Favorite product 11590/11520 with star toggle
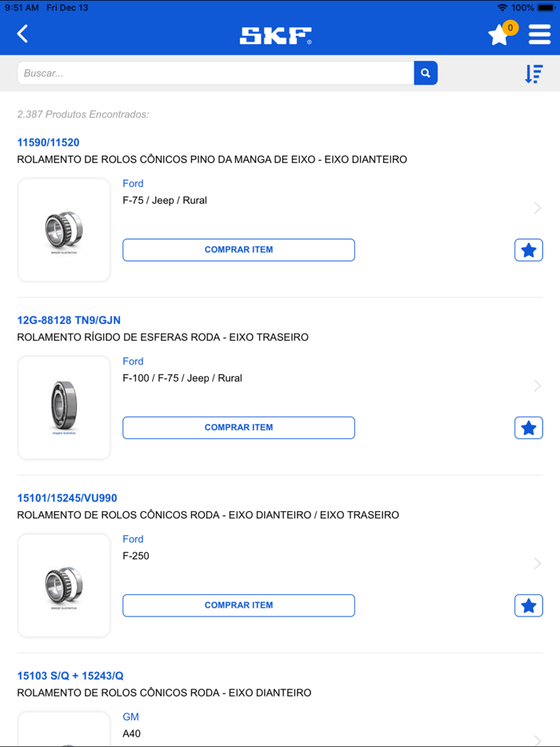560x747 pixels. point(528,250)
